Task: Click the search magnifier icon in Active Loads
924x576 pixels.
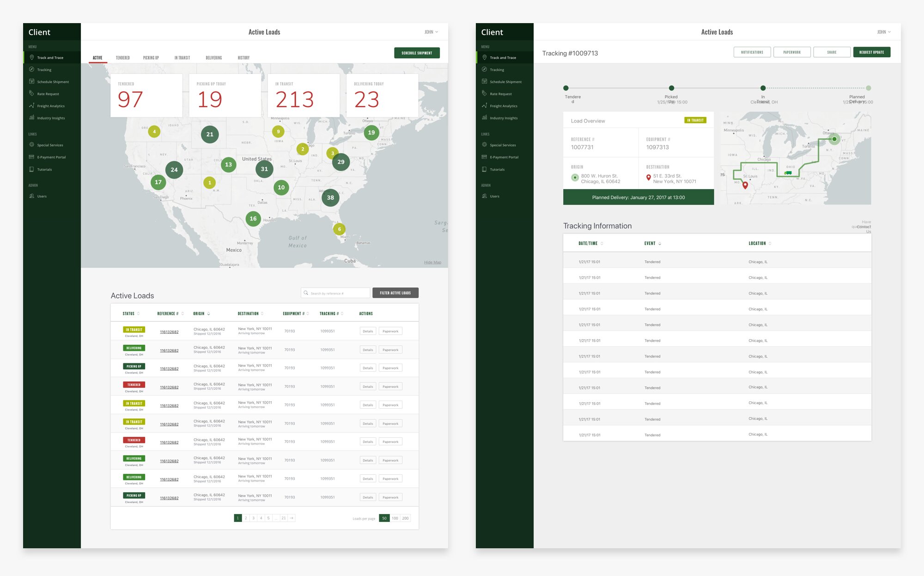Action: coord(306,293)
